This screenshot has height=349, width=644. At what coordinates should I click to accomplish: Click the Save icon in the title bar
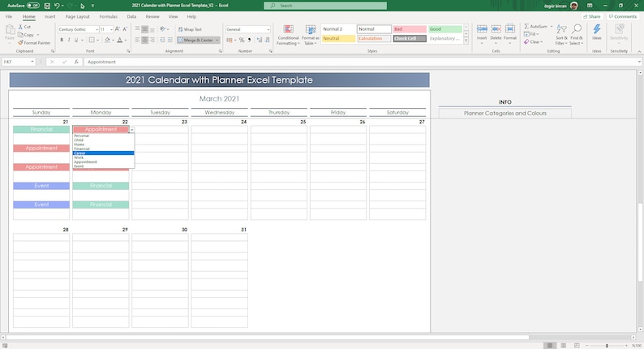pos(47,6)
